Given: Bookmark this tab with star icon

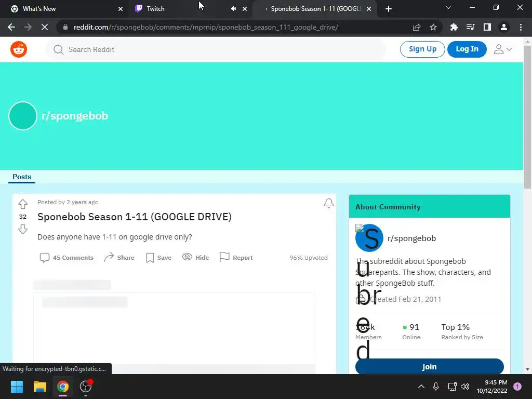Looking at the screenshot, I should (433, 27).
